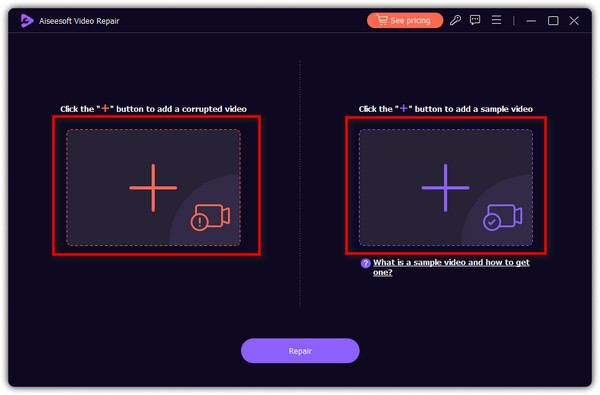Click the small orange plus in corrupted video heading

105,108
